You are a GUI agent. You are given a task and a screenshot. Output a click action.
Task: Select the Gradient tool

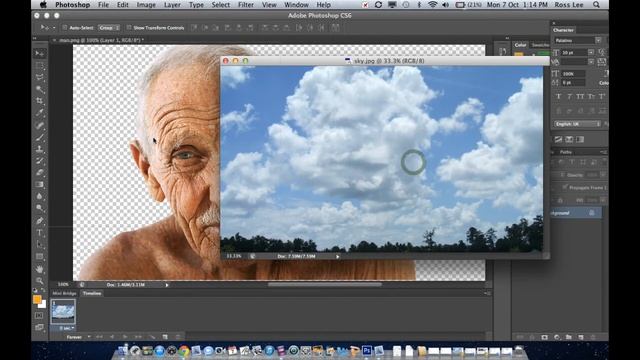pos(40,184)
